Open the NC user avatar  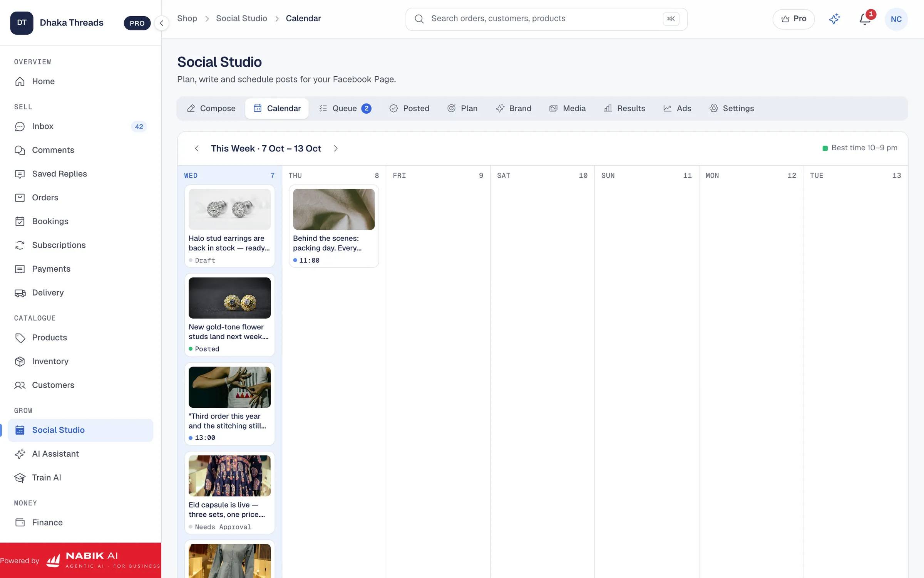tap(896, 19)
